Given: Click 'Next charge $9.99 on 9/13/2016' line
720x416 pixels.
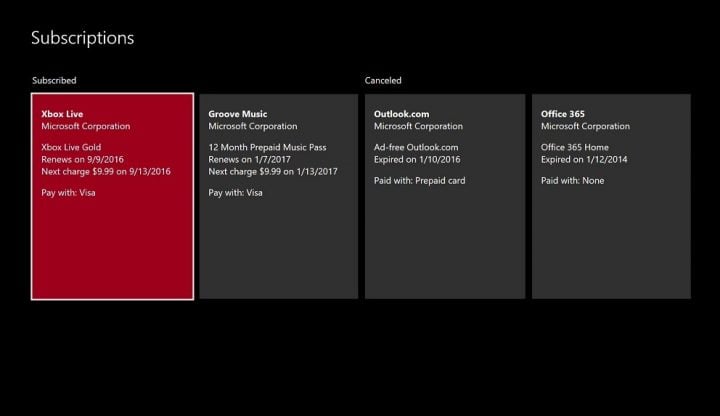Looking at the screenshot, I should 106,171.
